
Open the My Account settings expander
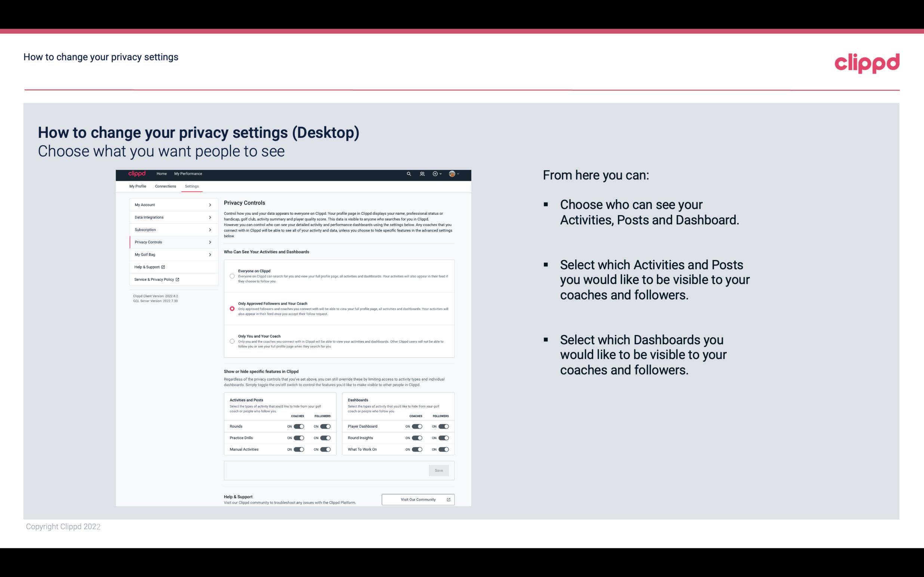pyautogui.click(x=171, y=205)
